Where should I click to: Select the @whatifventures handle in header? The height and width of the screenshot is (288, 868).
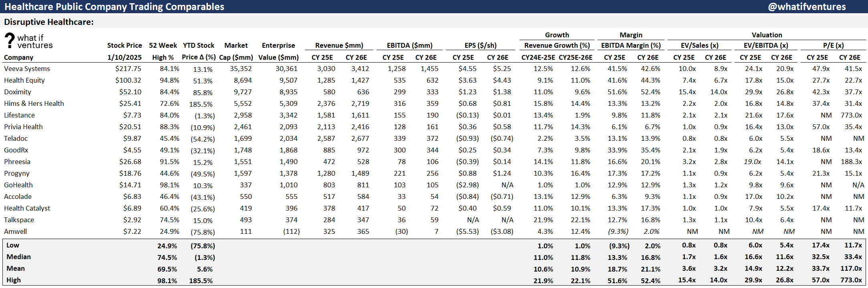click(x=807, y=7)
